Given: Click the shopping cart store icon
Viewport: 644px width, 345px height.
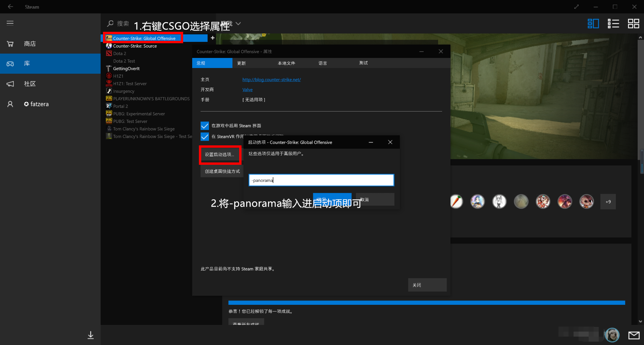Looking at the screenshot, I should pos(10,44).
